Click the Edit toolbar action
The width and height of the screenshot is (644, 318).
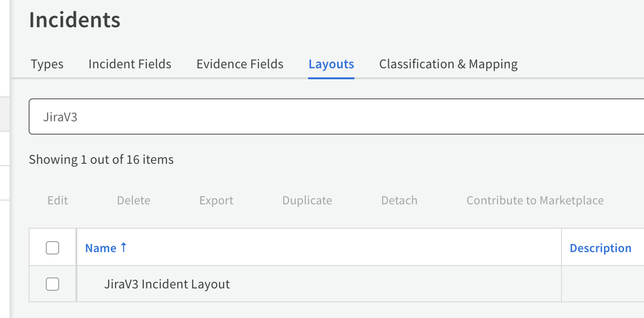(x=58, y=201)
